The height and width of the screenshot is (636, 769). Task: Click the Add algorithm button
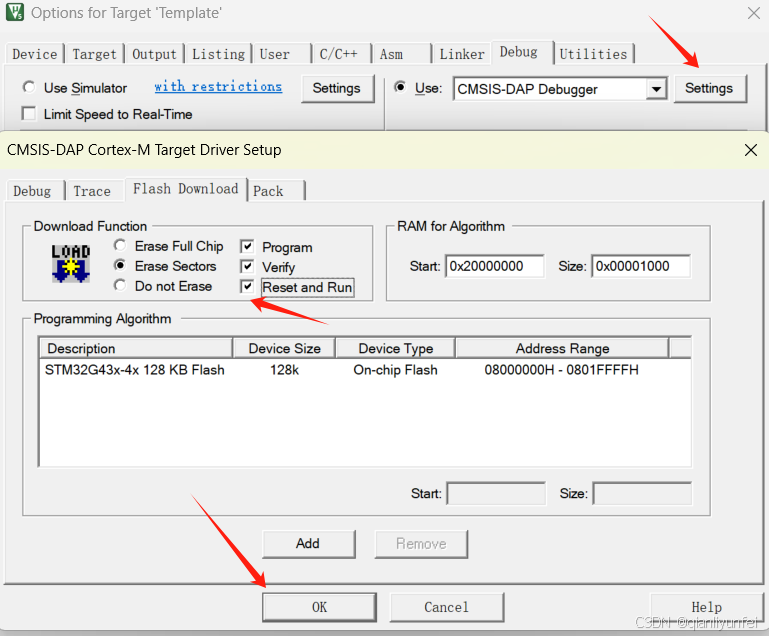click(308, 543)
